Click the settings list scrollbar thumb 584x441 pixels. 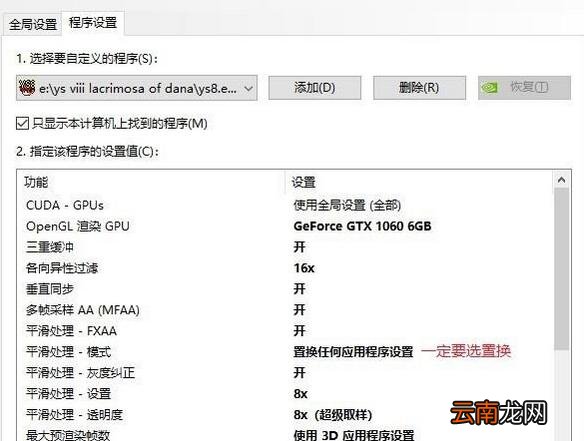click(561, 269)
